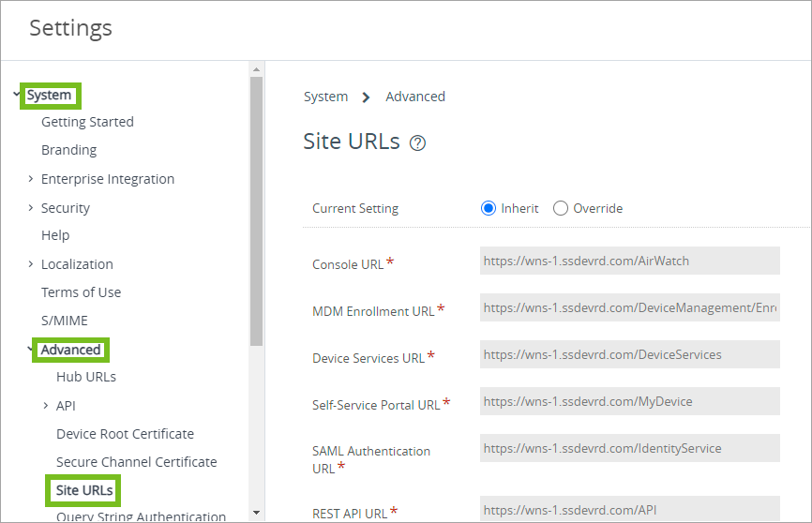Screen dimensions: 812x523
Task: Click the Self-Service Portal URL field
Action: pyautogui.click(x=630, y=401)
